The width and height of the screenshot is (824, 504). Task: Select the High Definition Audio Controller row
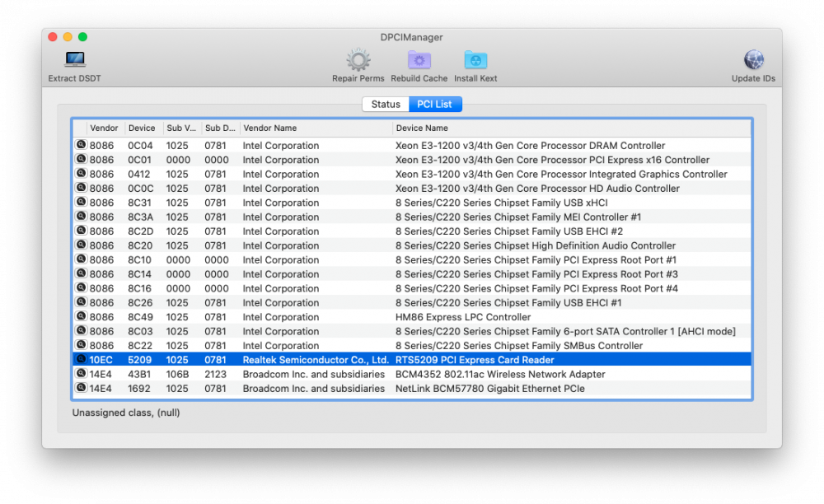412,245
